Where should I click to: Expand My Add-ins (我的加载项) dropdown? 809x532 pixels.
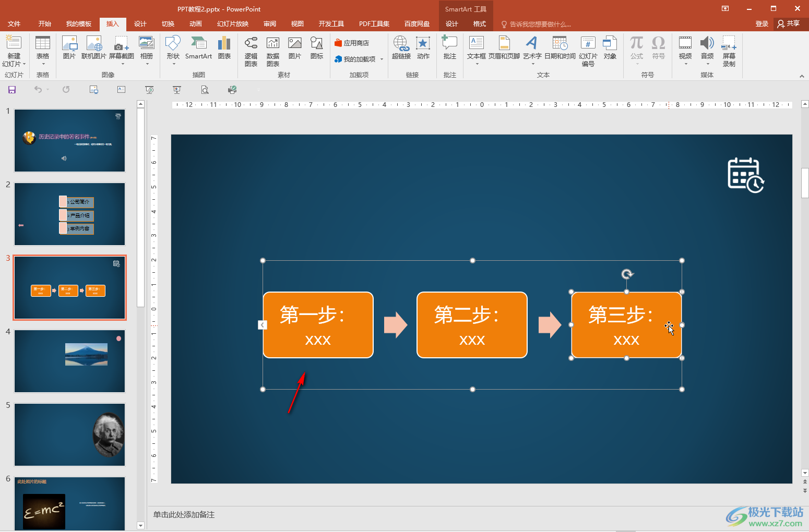[382, 59]
